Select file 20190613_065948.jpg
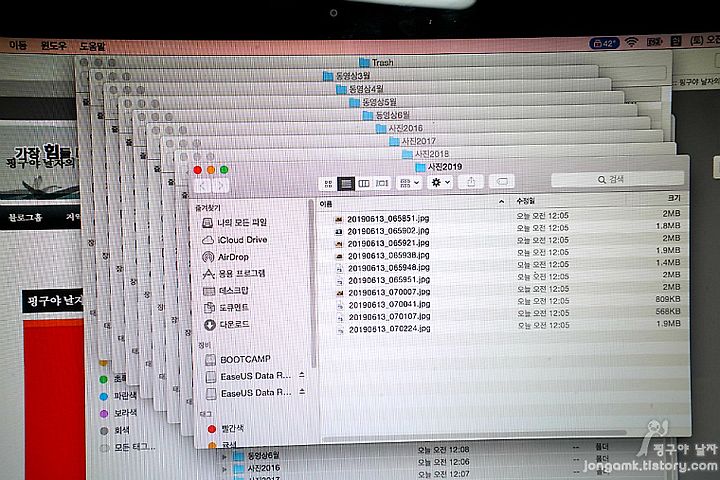The height and width of the screenshot is (480, 720). [x=388, y=267]
